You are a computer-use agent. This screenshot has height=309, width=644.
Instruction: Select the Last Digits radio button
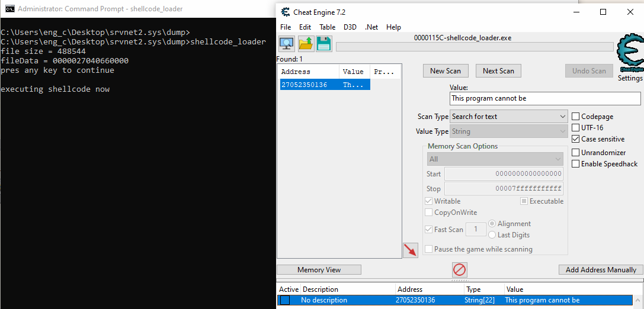tap(492, 235)
